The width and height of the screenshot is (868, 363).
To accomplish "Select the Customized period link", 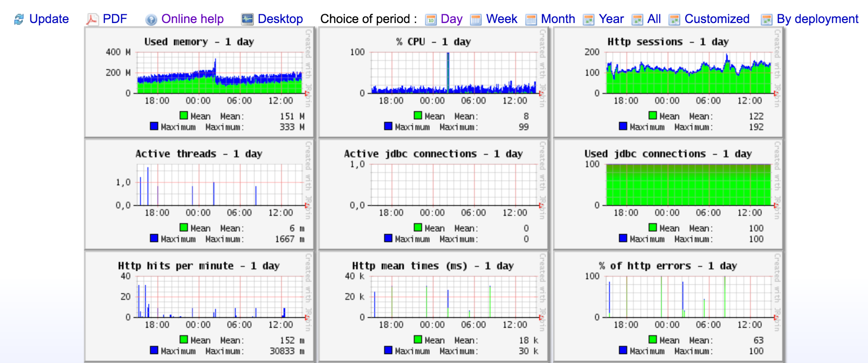I will click(x=716, y=19).
